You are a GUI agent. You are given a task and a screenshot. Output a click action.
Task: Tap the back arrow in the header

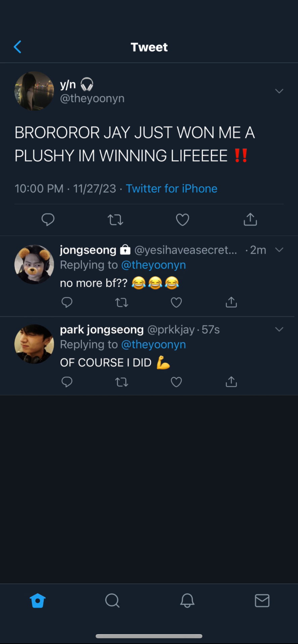[x=17, y=47]
